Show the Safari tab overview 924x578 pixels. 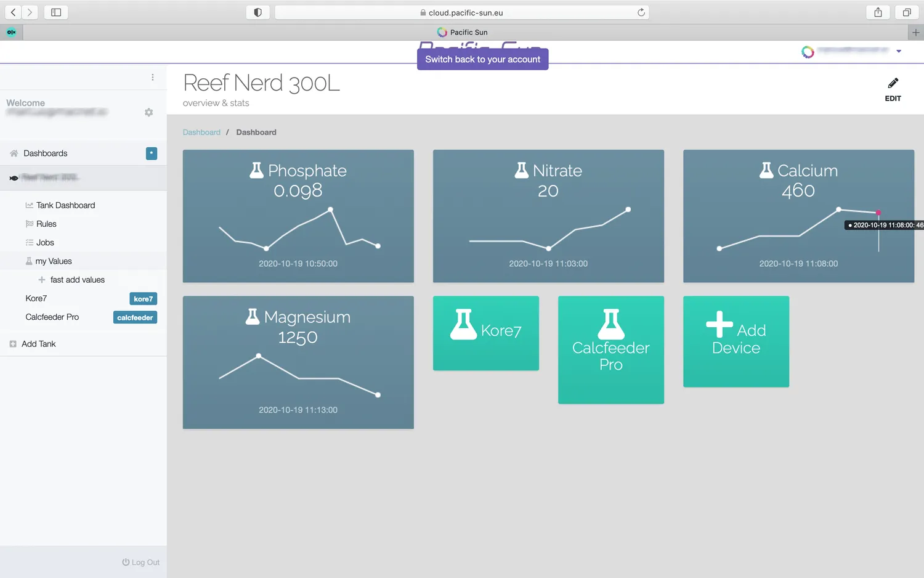pyautogui.click(x=907, y=12)
